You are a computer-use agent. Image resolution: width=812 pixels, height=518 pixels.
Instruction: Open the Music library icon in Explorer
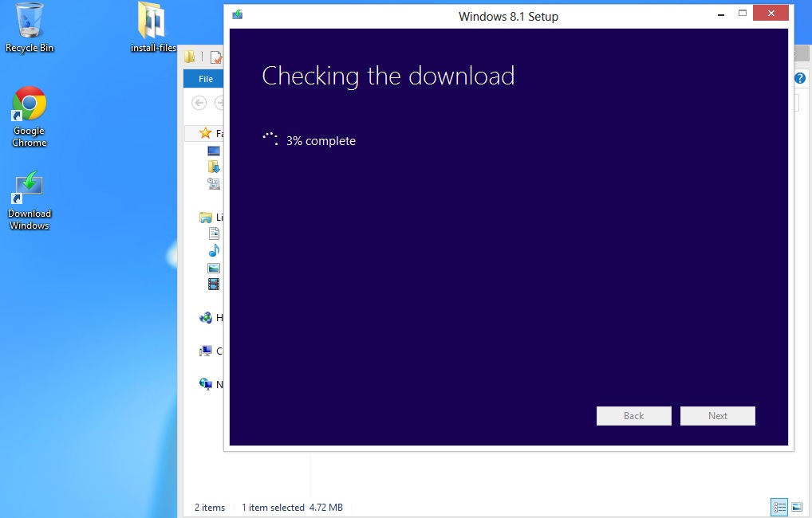(214, 251)
